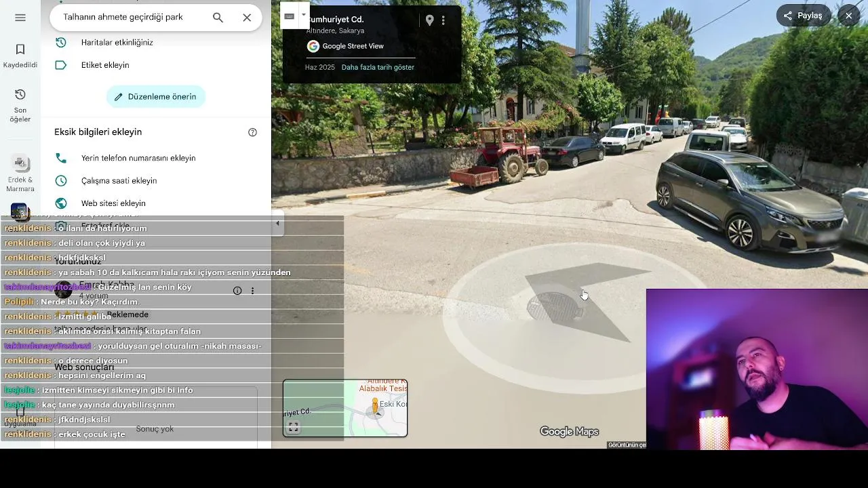This screenshot has width=868, height=488.
Task: Open the Street View card three-dot menu
Action: tap(443, 20)
